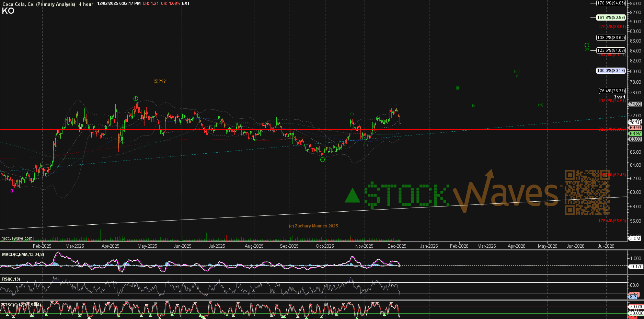The height and width of the screenshot is (319, 644).
Task: Click the 2.0M volume axis label
Action: coord(635,238)
